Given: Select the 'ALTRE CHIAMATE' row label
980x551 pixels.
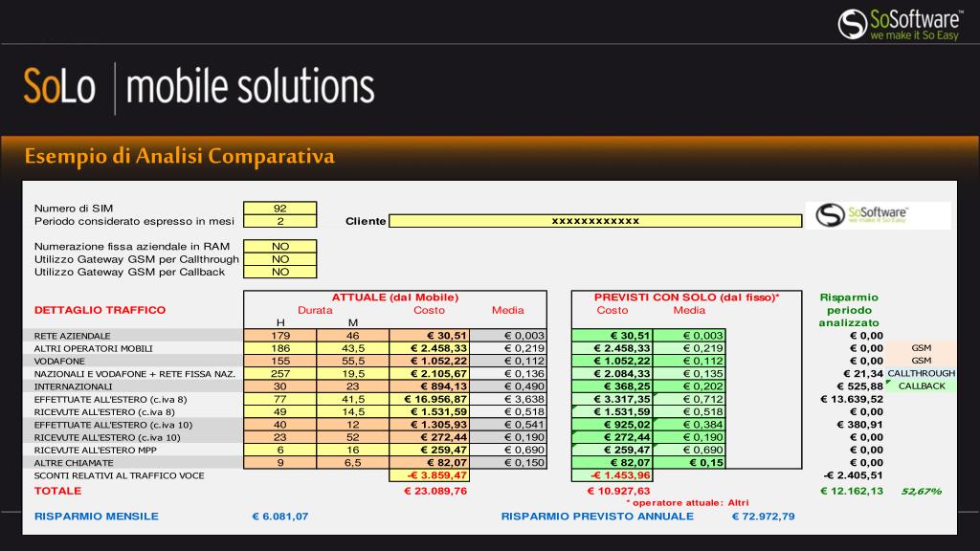Looking at the screenshot, I should point(74,463).
